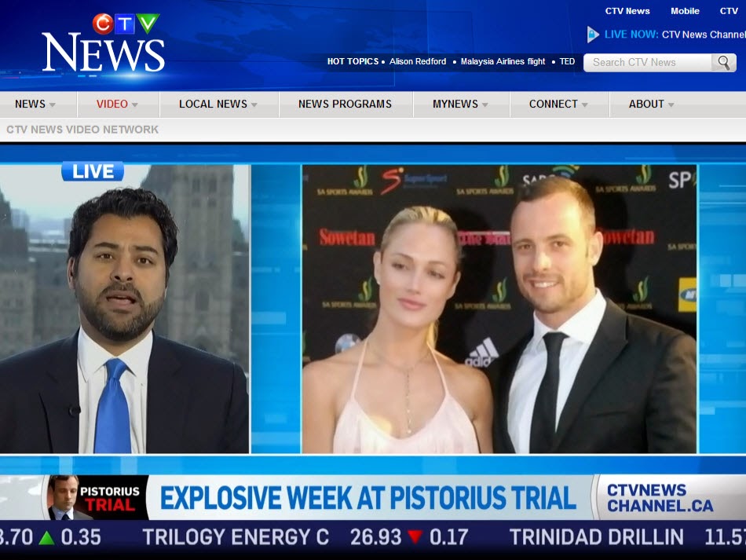This screenshot has height=560, width=746.
Task: Click the red down arrow in the ticker
Action: click(415, 537)
